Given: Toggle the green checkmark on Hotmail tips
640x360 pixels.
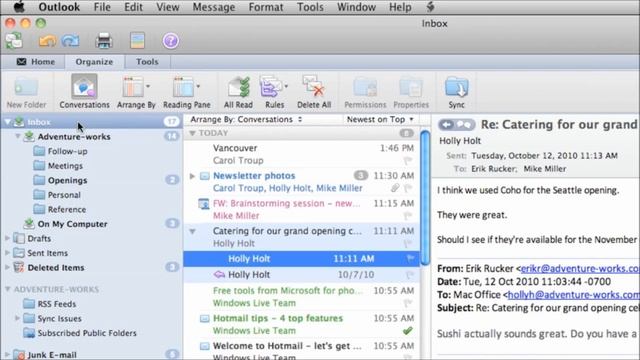Looking at the screenshot, I should point(408,331).
